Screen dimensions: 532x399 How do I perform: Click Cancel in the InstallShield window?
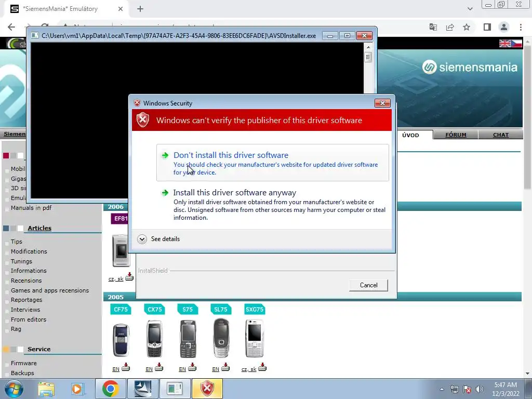click(368, 285)
